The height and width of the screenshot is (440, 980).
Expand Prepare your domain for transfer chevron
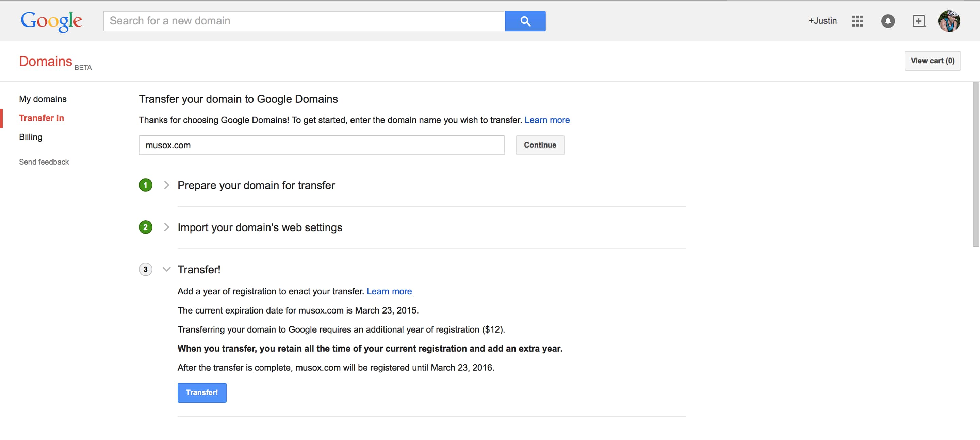pyautogui.click(x=166, y=185)
